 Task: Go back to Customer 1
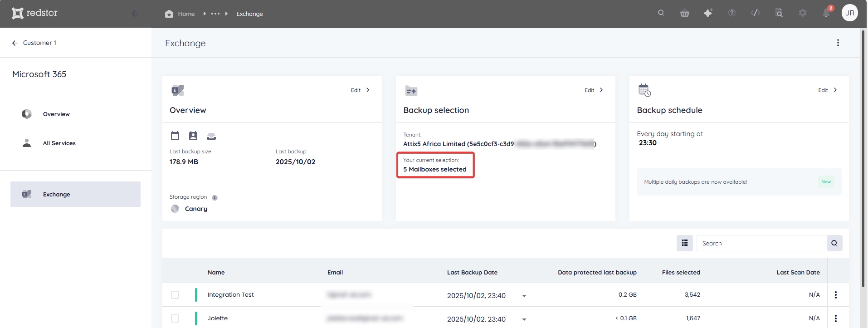coord(34,43)
